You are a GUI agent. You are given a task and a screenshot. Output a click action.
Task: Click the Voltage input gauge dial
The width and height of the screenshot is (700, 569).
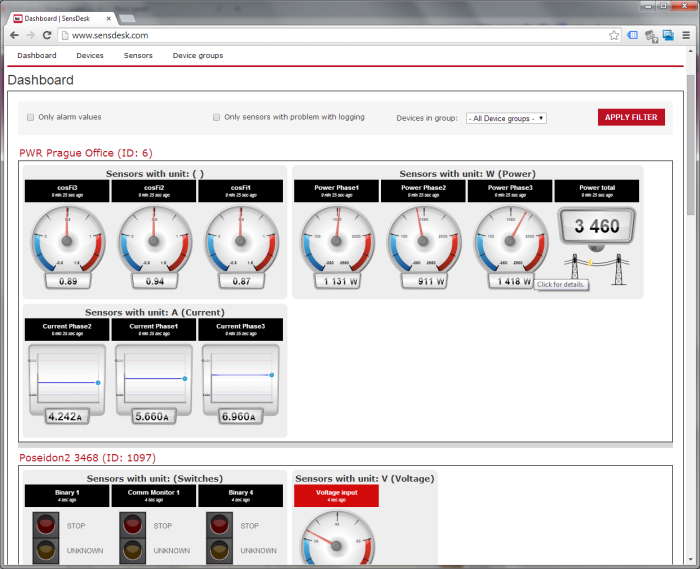tap(336, 541)
